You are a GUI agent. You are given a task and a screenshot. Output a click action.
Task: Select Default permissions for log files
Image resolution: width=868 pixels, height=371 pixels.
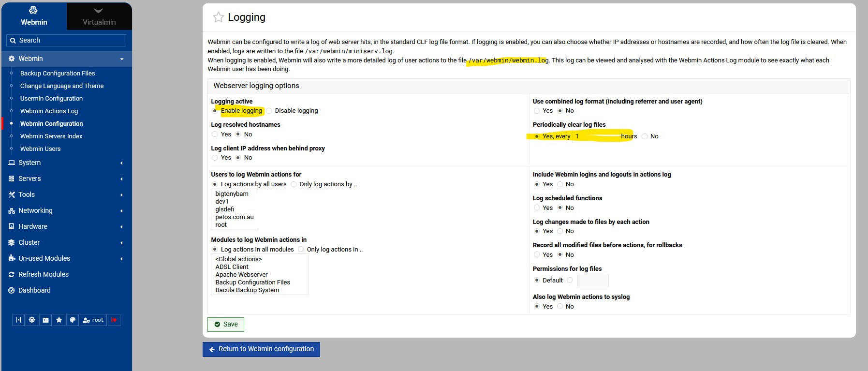pyautogui.click(x=537, y=281)
